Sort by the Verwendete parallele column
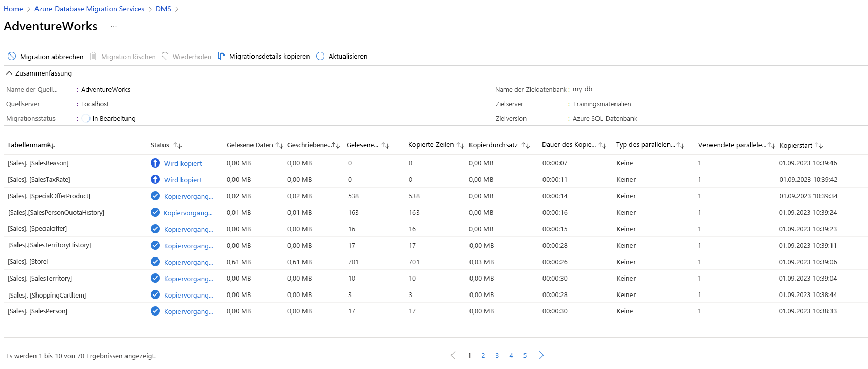 771,145
